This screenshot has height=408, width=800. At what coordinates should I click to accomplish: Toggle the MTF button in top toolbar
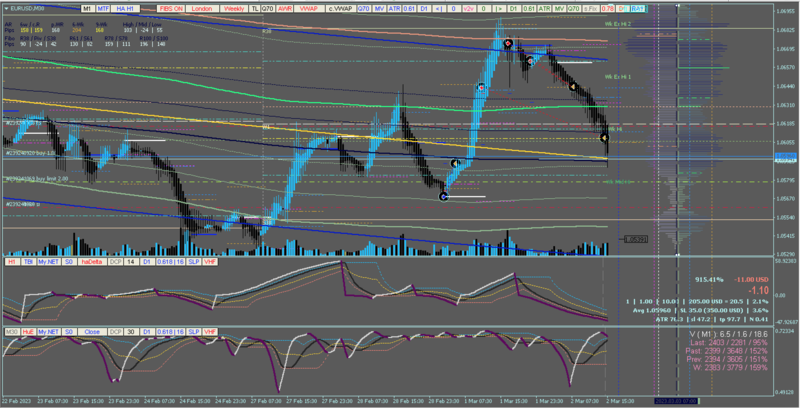[x=103, y=9]
